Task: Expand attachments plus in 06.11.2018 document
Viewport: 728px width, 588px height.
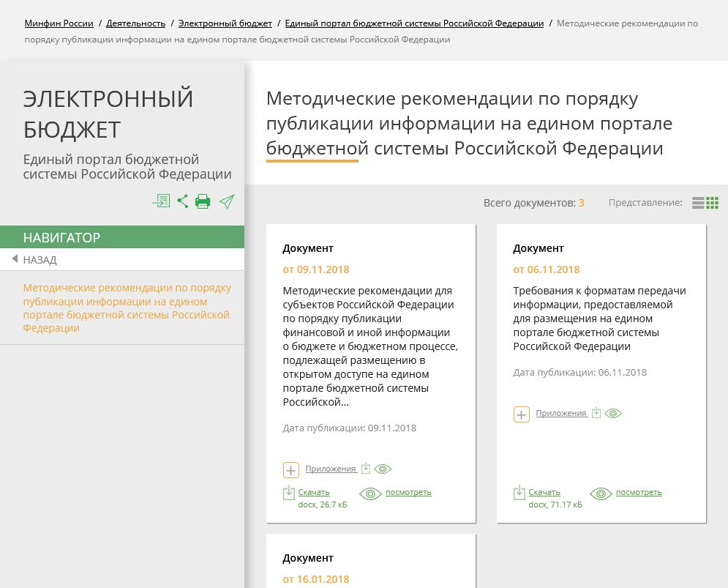Action: (x=521, y=414)
